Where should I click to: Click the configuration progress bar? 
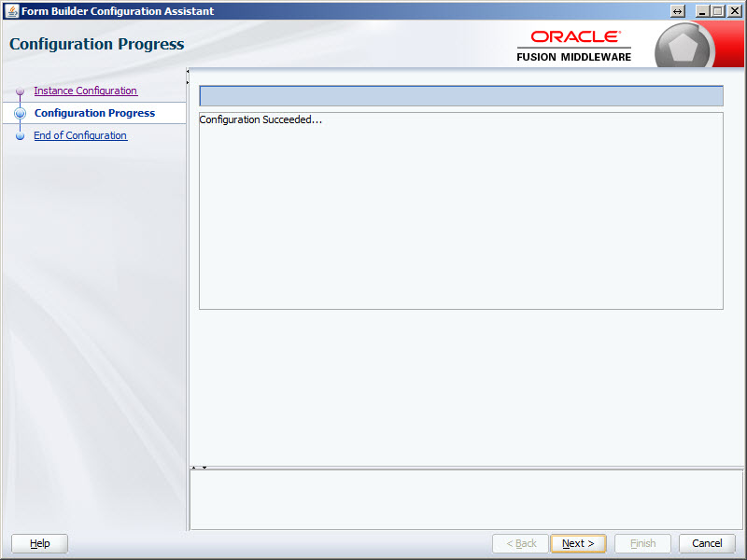click(x=459, y=95)
